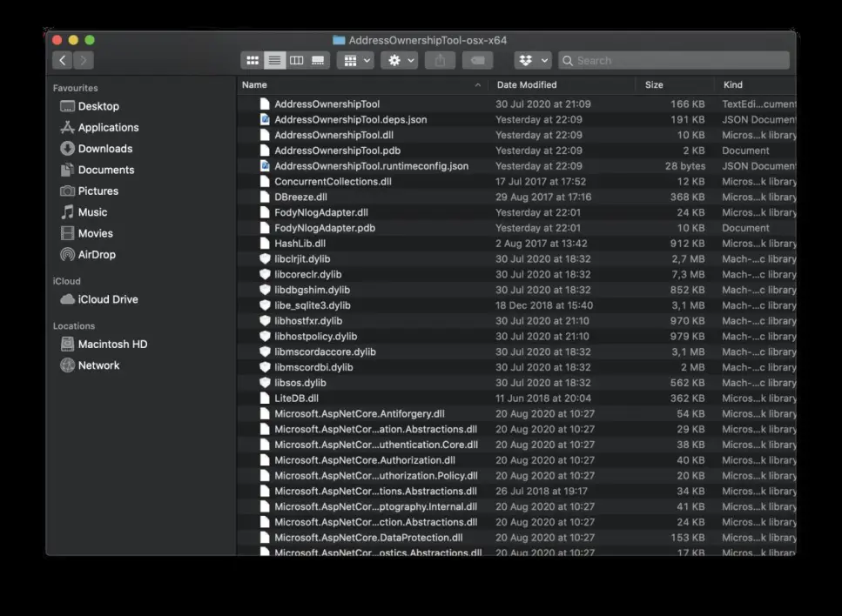Open Applications in the sidebar
The height and width of the screenshot is (616, 842).
click(99, 127)
